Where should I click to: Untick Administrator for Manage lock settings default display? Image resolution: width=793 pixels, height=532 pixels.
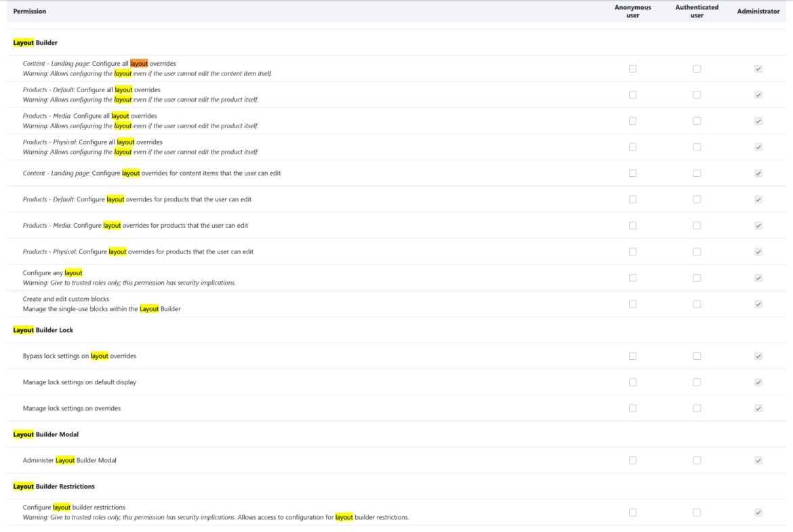click(758, 383)
